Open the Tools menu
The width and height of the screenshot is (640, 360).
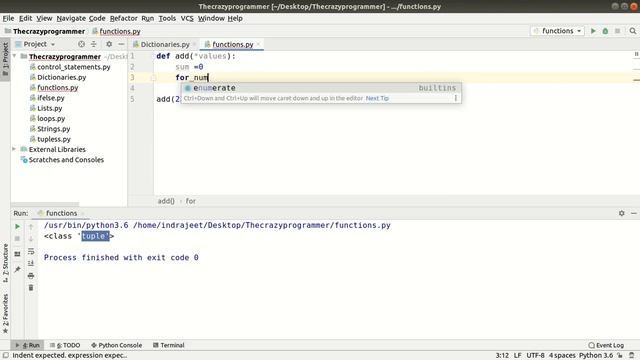coord(167,18)
